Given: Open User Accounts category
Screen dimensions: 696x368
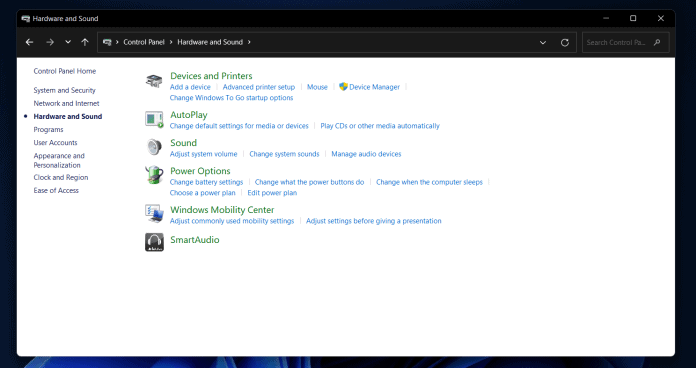Looking at the screenshot, I should click(x=55, y=142).
